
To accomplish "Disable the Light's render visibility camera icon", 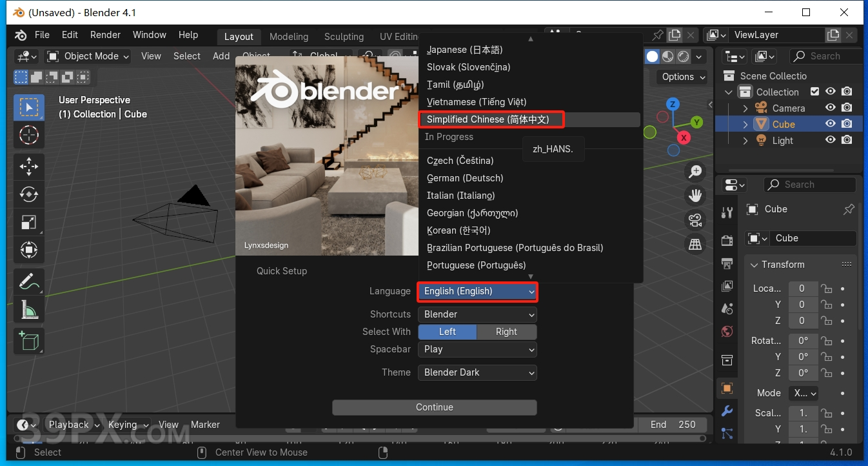I will coord(847,140).
